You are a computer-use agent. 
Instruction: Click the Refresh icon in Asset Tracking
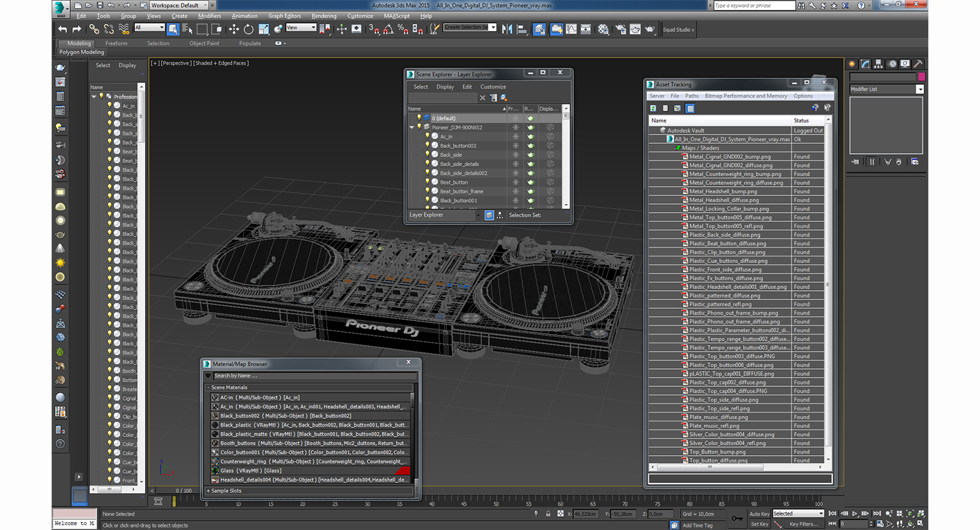point(653,108)
